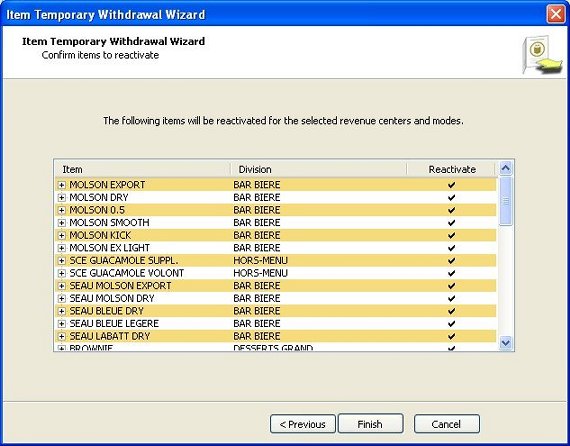570x446 pixels.
Task: Click BAR BIERE division of SEAU BLEUE DRY
Action: [257, 311]
